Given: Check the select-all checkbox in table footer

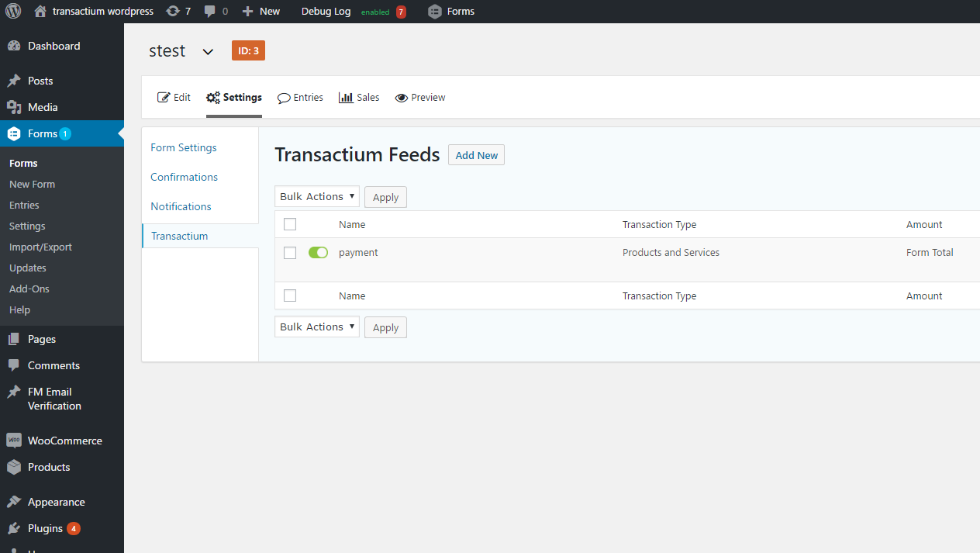Looking at the screenshot, I should tap(290, 296).
